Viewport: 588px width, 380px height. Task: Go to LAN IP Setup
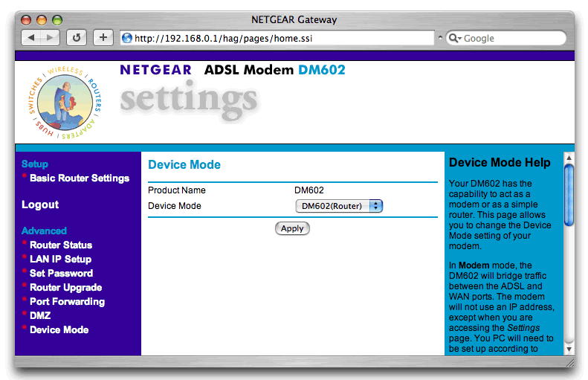tap(60, 259)
